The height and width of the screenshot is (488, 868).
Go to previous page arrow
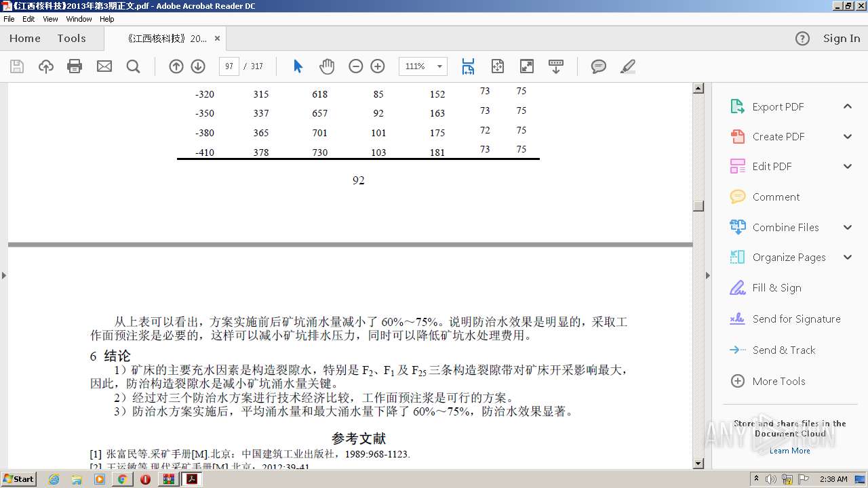(x=176, y=66)
